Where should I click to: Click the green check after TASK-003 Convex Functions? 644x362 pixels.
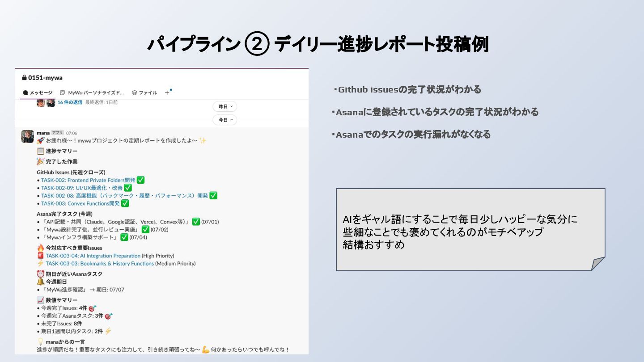coord(125,203)
